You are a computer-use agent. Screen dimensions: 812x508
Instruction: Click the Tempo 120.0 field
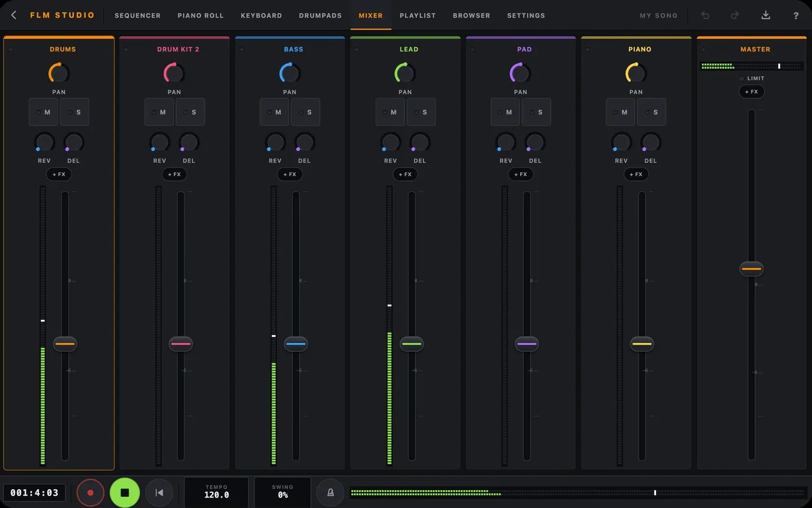(x=217, y=492)
